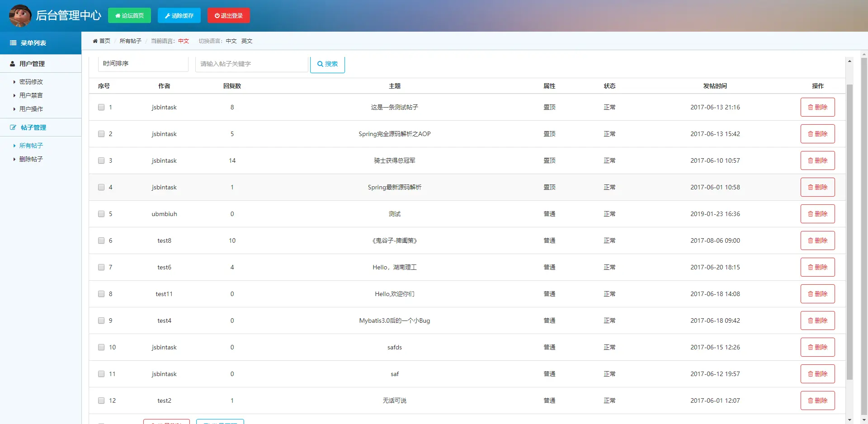Click the 菜单列表 sidebar header
This screenshot has width=868, height=424.
41,43
